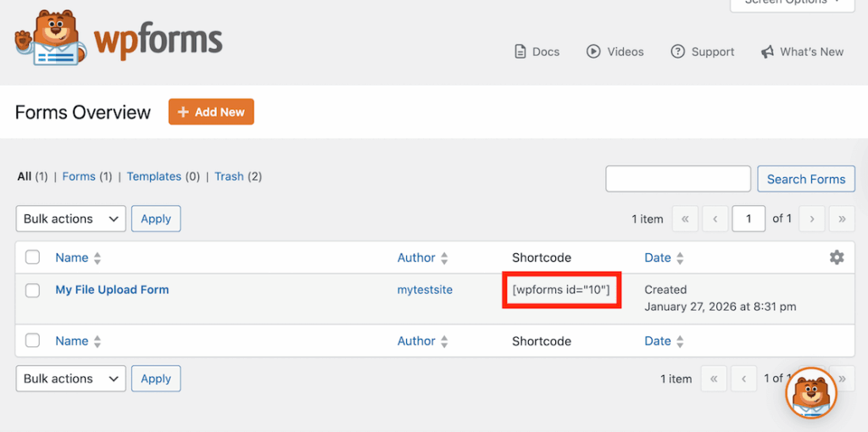
Task: Open top Bulk actions dropdown
Action: point(71,219)
